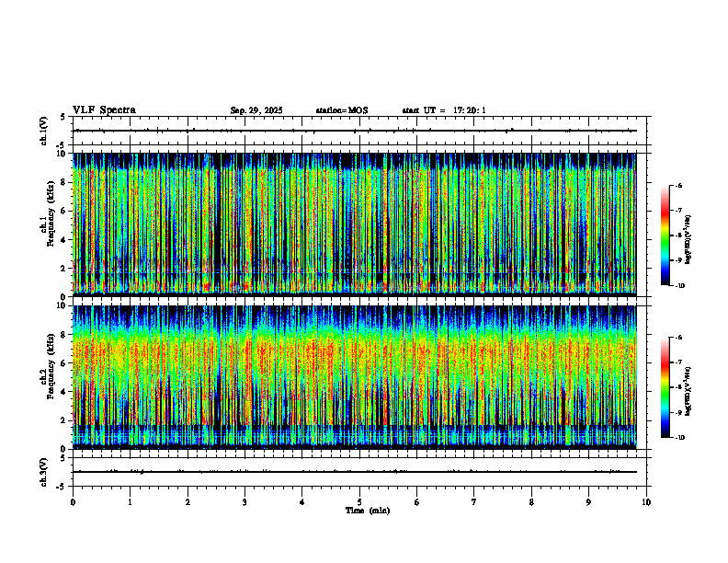Click time-axis tick label "7"
Image resolution: width=728 pixels, height=563 pixels.
[474, 502]
